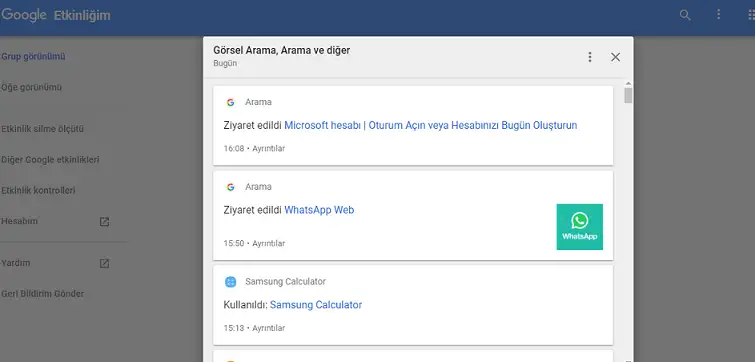Open Yardım in the sidebar
The height and width of the screenshot is (362, 755).
click(15, 263)
